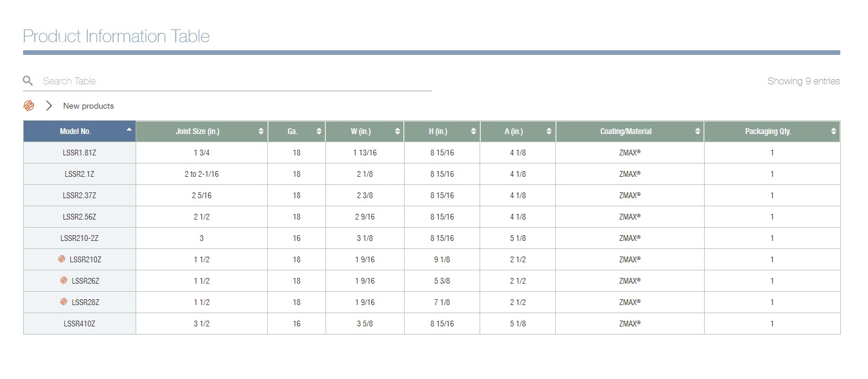Click the New products label
Screen dimensions: 868x379
88,106
